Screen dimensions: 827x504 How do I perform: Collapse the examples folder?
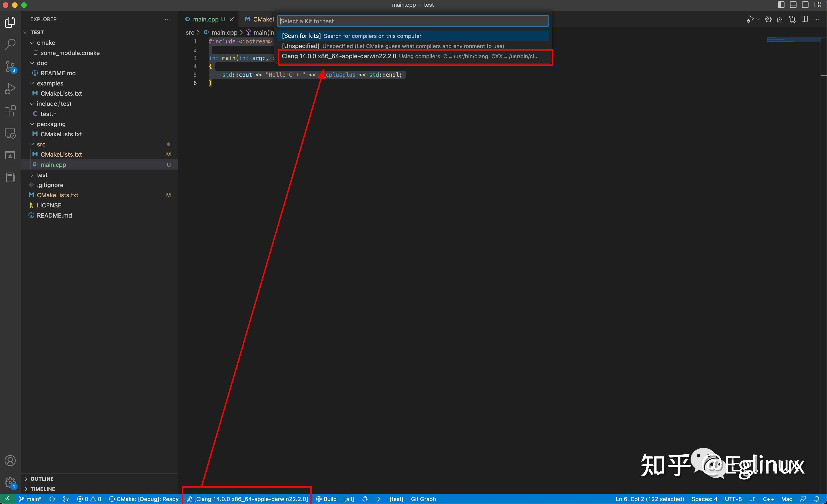click(x=32, y=83)
